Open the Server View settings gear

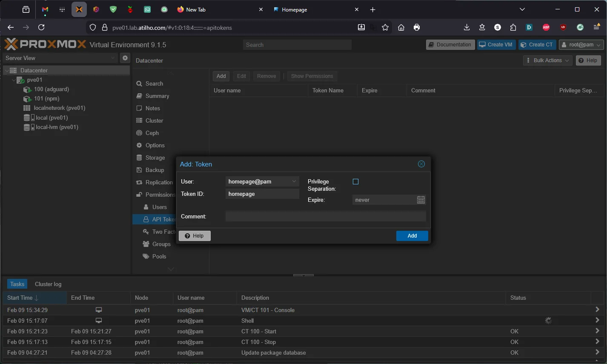125,58
